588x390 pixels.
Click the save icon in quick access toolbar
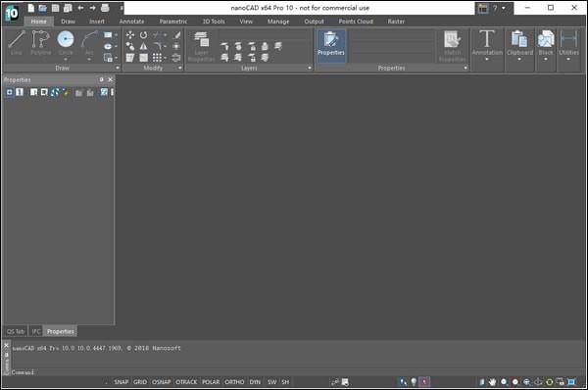pos(55,8)
